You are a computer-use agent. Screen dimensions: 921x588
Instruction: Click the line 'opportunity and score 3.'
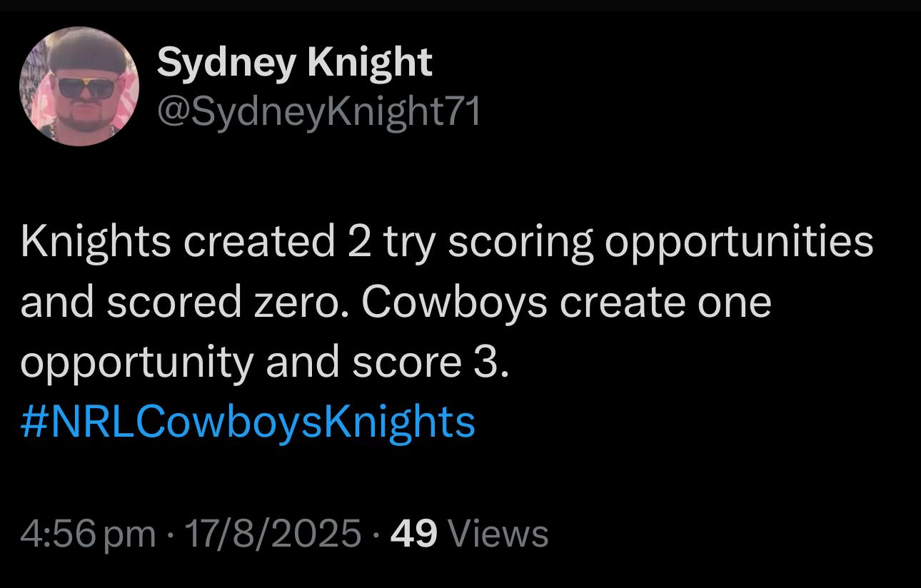265,364
